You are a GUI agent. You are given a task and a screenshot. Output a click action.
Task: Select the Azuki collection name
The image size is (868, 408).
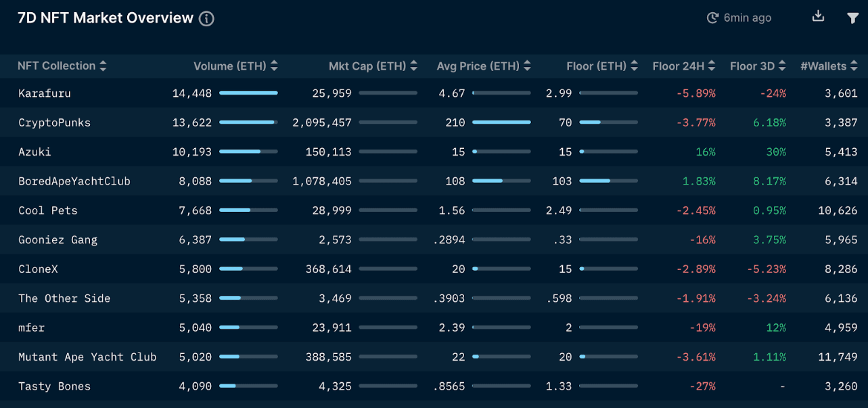click(35, 152)
